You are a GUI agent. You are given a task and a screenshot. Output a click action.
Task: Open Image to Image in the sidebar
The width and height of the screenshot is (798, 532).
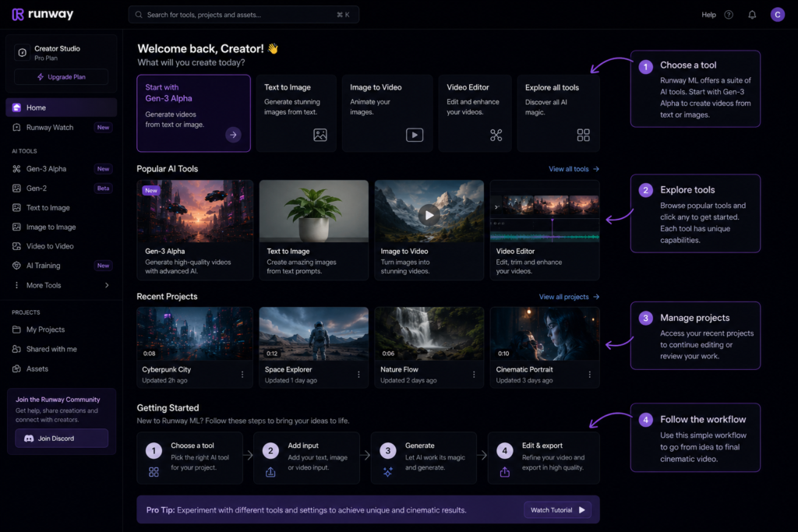coord(61,227)
